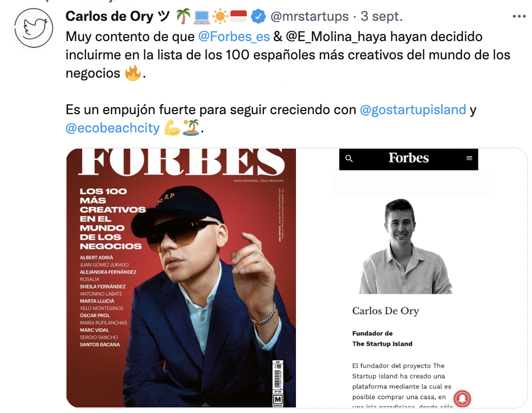Click the Forbes logo in black header
Screen dimensions: 532x413
(409, 158)
